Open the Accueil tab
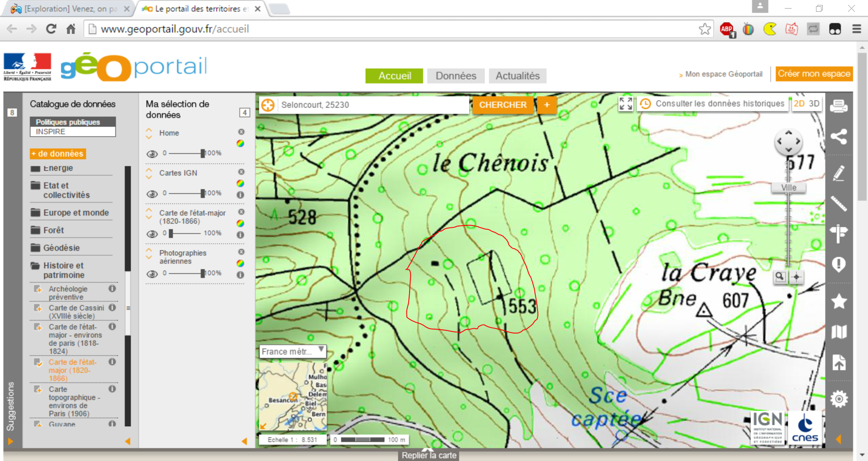This screenshot has height=461, width=868. pos(394,76)
